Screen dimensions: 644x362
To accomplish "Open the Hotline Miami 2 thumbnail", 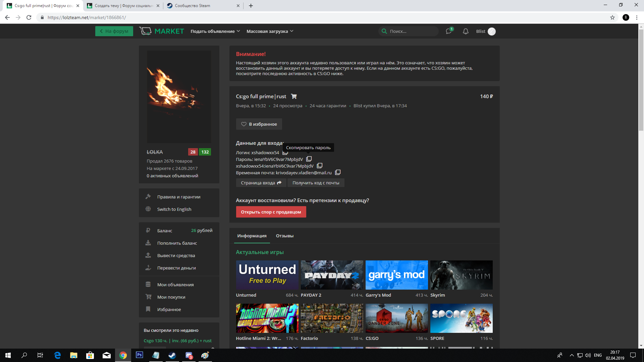I will click(267, 318).
